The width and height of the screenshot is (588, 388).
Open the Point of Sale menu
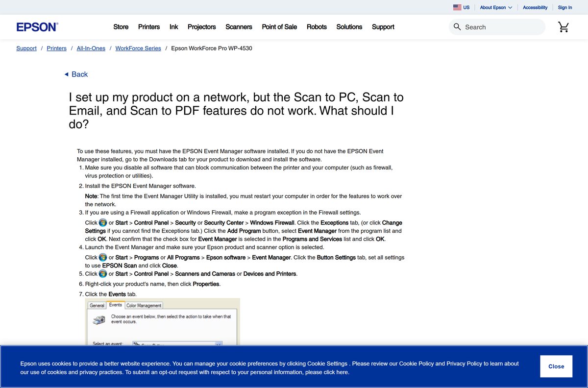[279, 27]
